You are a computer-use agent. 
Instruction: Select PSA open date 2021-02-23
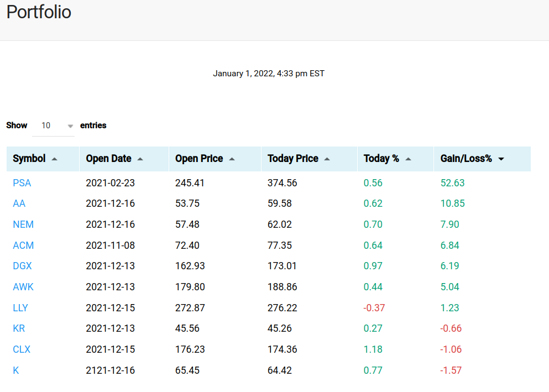point(110,183)
